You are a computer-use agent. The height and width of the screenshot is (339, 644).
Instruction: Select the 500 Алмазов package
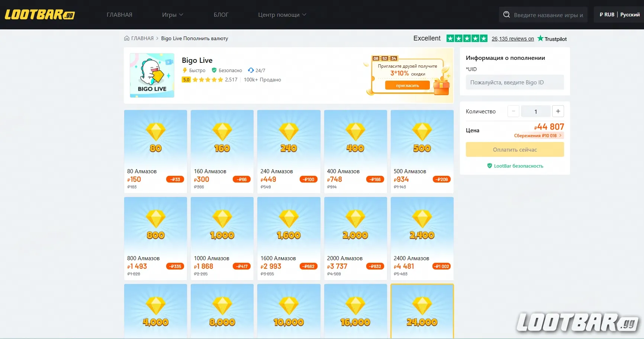click(x=422, y=151)
